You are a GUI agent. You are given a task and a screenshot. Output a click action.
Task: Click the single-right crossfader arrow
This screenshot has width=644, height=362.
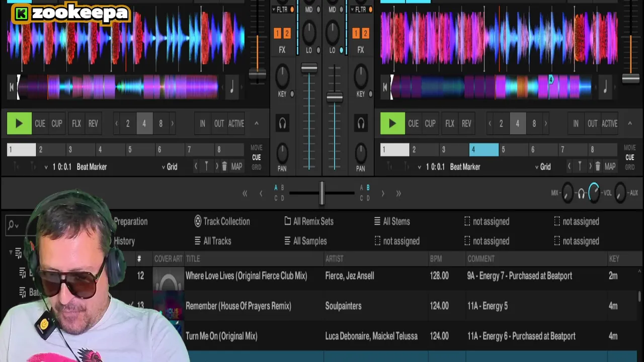(383, 194)
